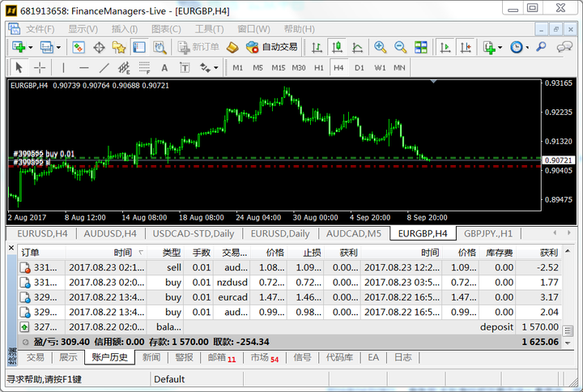The width and height of the screenshot is (583, 392).
Task: Sort by the 时间 column header arrow
Action: (x=141, y=253)
